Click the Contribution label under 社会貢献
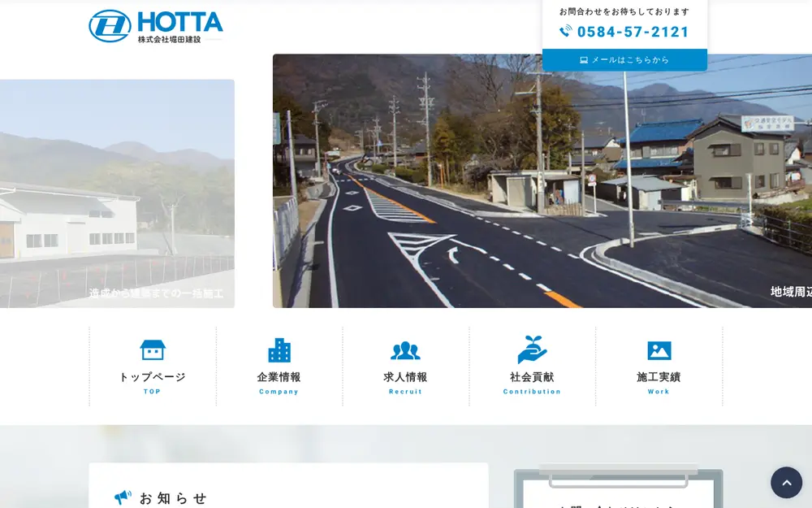 532,392
